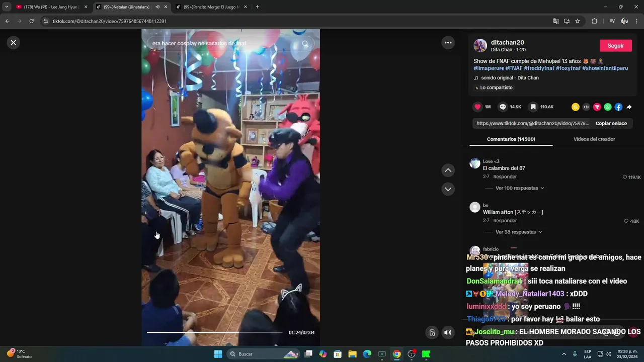Open Chrome tab search dropdown

7,7
